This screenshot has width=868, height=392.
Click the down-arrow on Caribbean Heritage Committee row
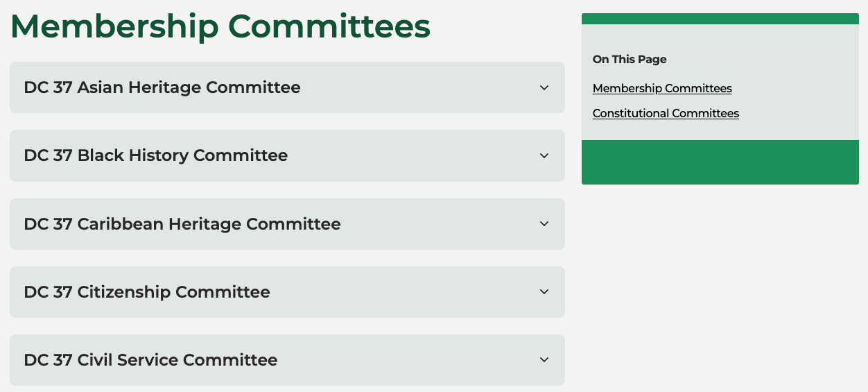coord(544,224)
